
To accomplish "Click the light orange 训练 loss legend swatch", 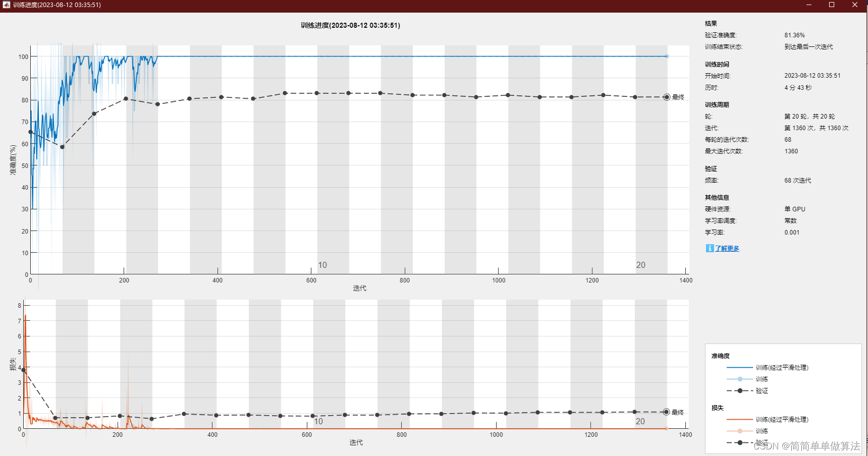I will point(740,431).
